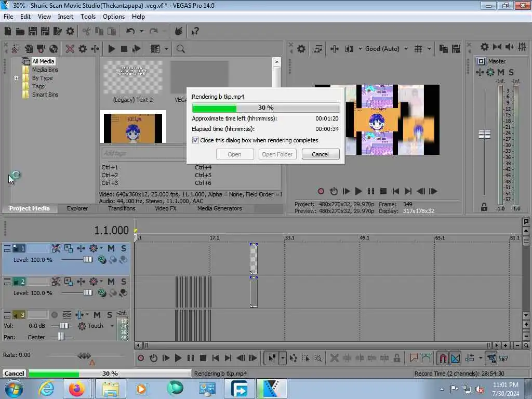Solo video track 1
The width and height of the screenshot is (532, 399).
click(x=124, y=248)
